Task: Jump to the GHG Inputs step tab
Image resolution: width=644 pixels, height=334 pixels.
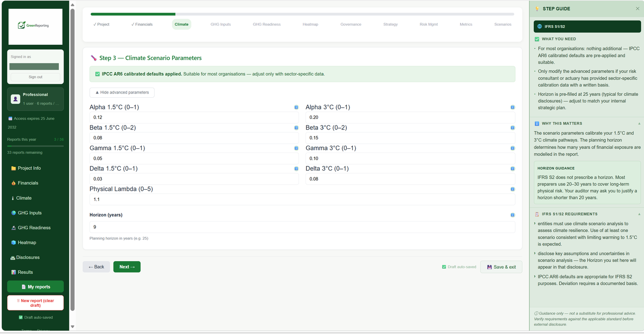Action: (221, 24)
